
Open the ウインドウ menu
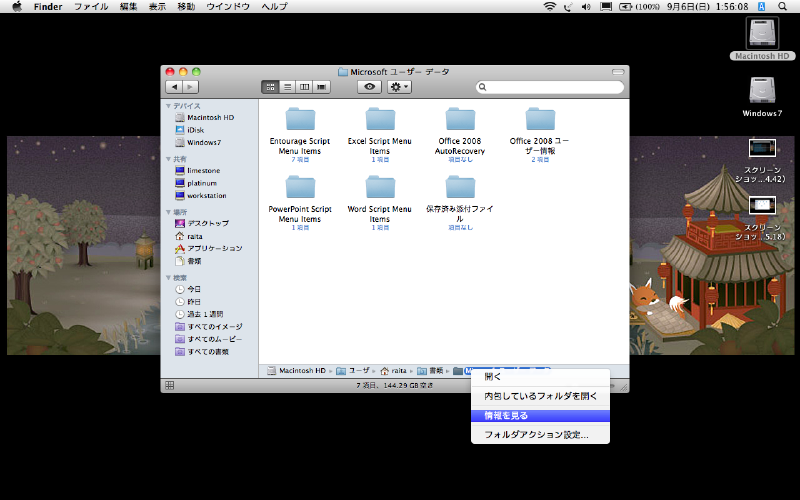(x=228, y=7)
